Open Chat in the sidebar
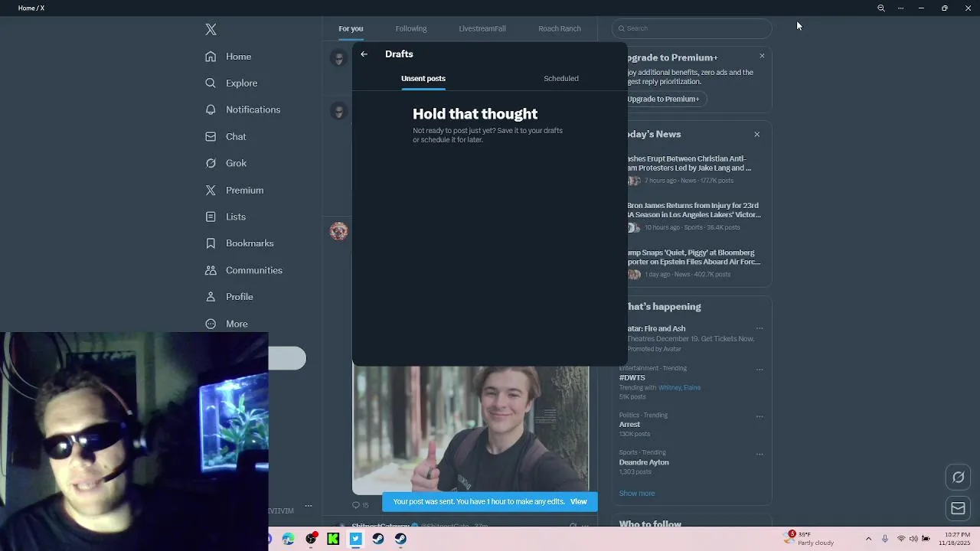 226,136
